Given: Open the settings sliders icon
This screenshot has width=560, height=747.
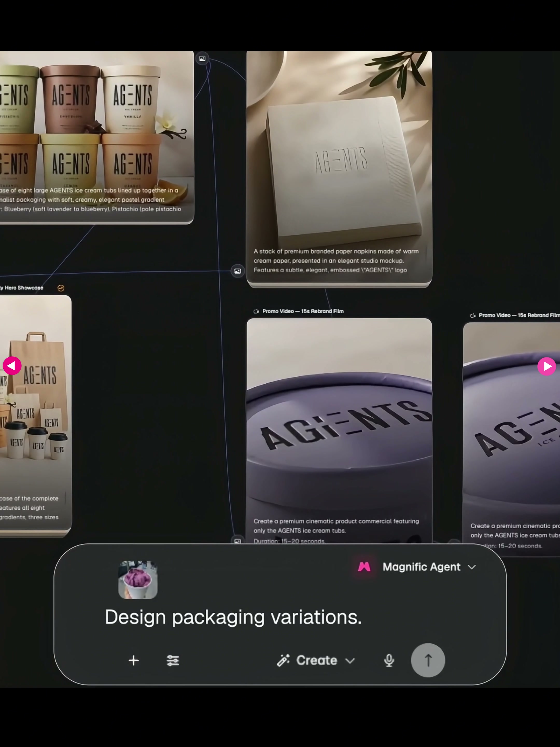Looking at the screenshot, I should point(173,660).
